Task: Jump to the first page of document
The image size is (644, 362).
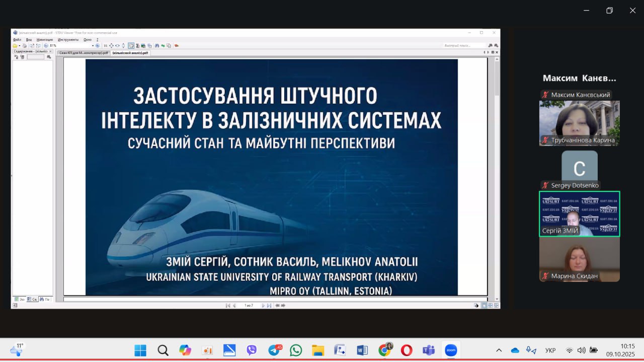Action: (x=228, y=305)
